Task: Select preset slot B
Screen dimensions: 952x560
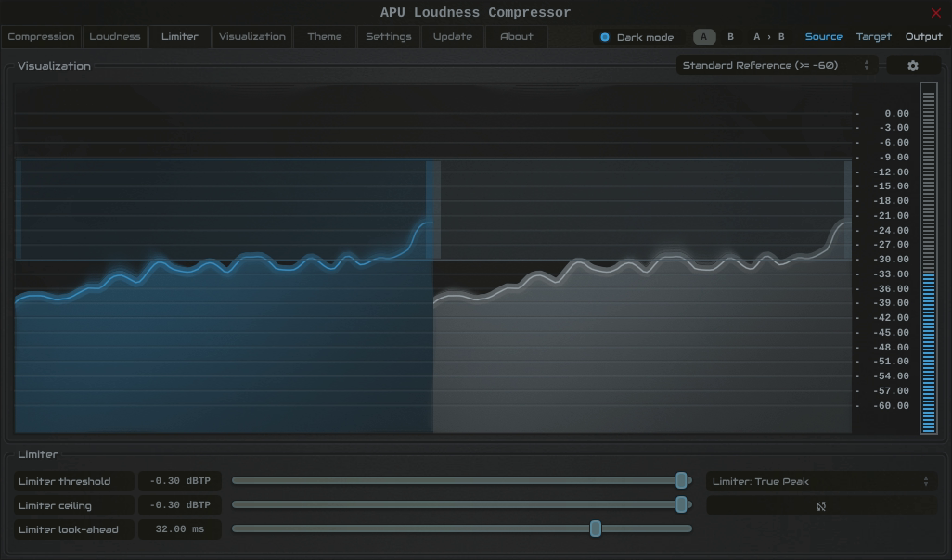Action: coord(730,37)
